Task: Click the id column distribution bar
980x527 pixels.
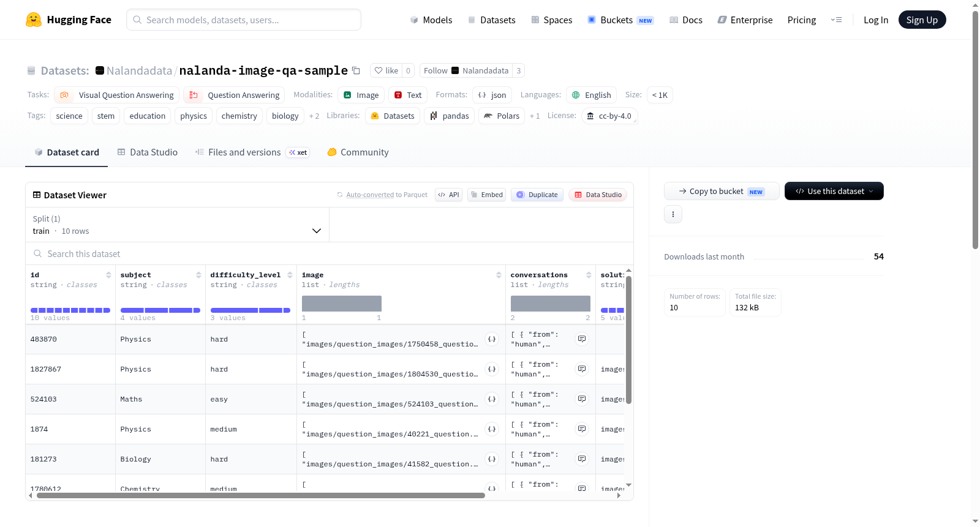Action: 70,310
